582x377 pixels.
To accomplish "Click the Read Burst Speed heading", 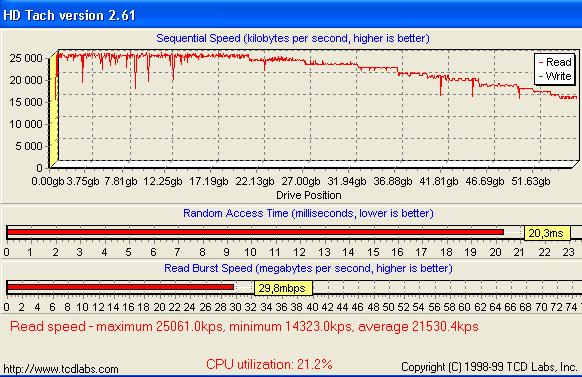I will point(308,268).
